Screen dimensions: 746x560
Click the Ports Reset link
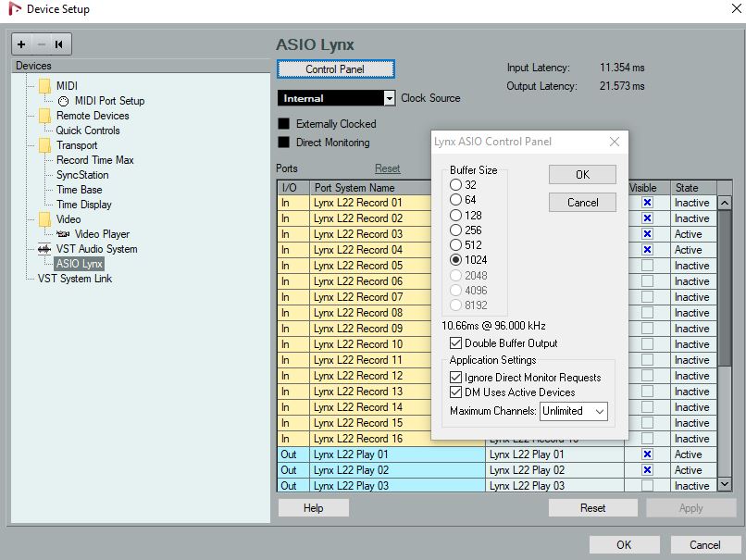pyautogui.click(x=387, y=168)
